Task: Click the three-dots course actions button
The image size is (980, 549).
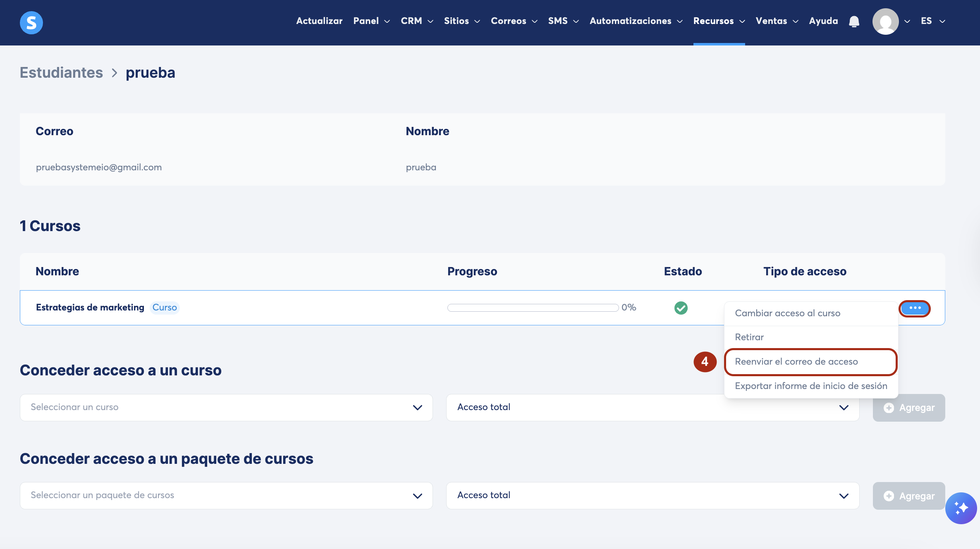Action: pyautogui.click(x=915, y=308)
